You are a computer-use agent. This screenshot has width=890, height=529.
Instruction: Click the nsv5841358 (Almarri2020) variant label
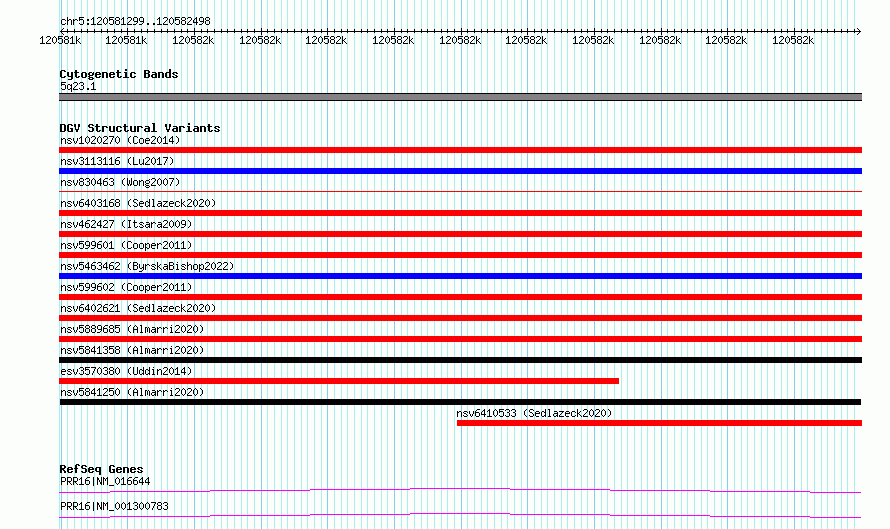132,350
